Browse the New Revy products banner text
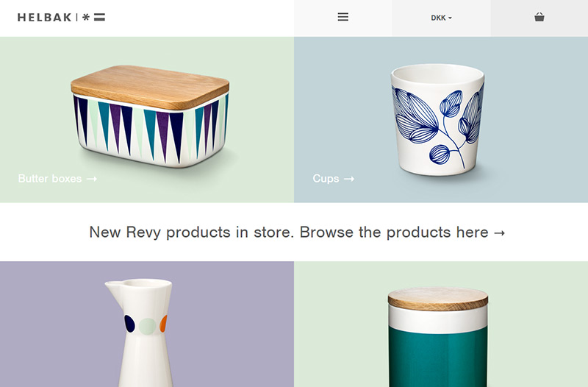This screenshot has width=588, height=387. point(297,232)
